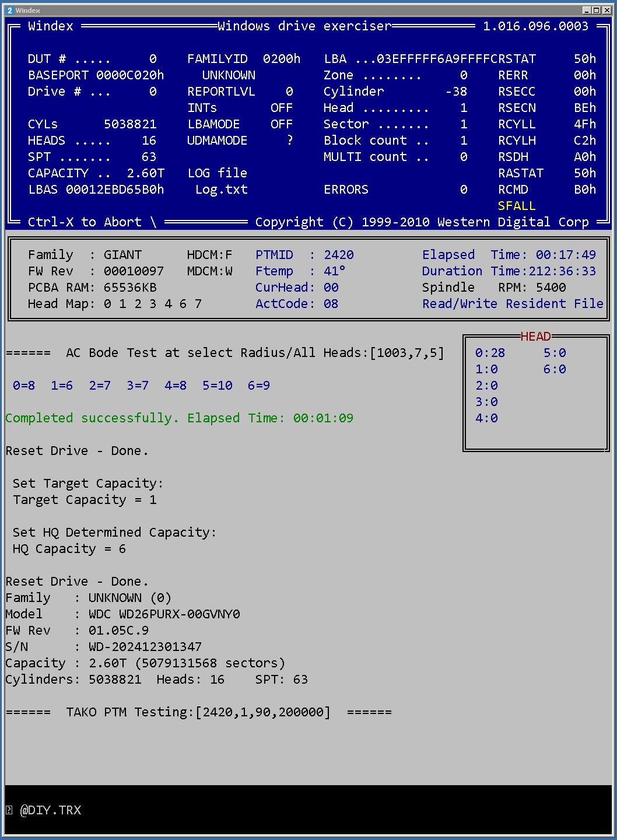The width and height of the screenshot is (617, 840).
Task: Click the 6=9 bode result
Action: coord(259,386)
